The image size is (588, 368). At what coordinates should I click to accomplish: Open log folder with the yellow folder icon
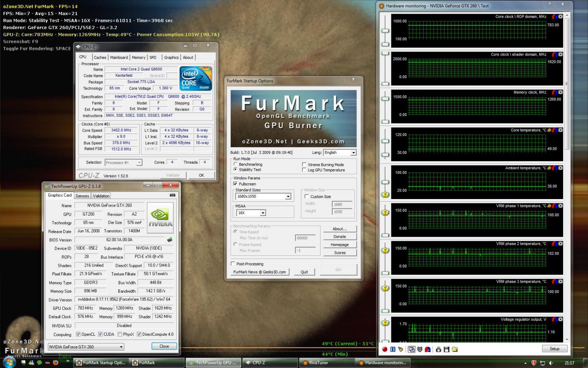tap(455, 349)
